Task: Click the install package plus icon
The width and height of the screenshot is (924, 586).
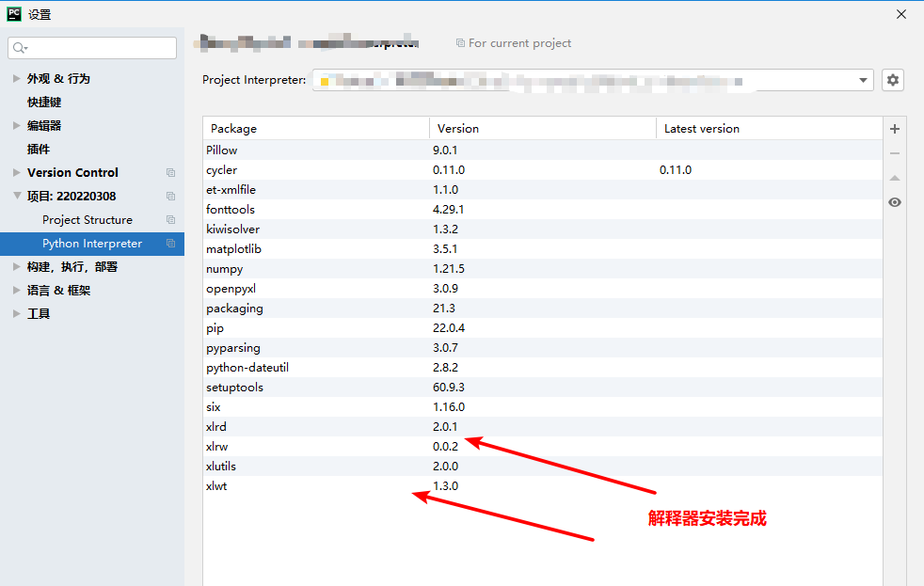Action: [x=894, y=128]
